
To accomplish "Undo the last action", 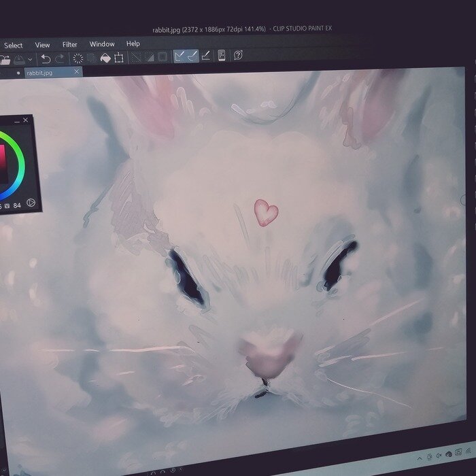I will pos(46,59).
